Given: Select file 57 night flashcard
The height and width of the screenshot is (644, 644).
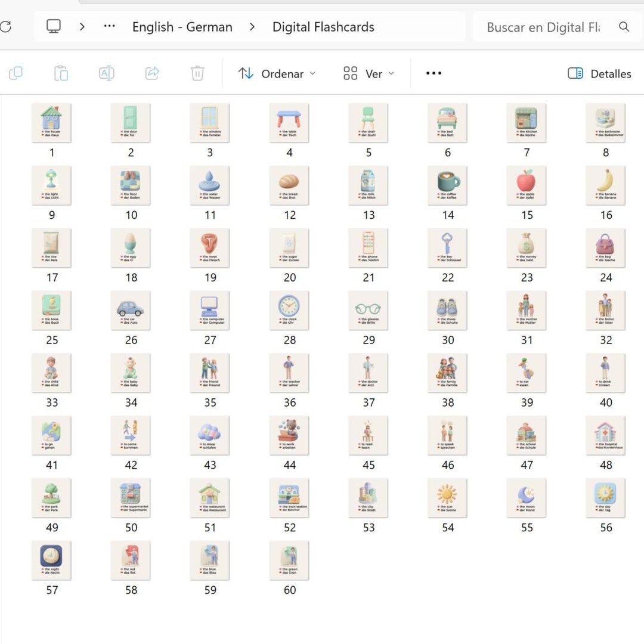Looking at the screenshot, I should (x=51, y=560).
